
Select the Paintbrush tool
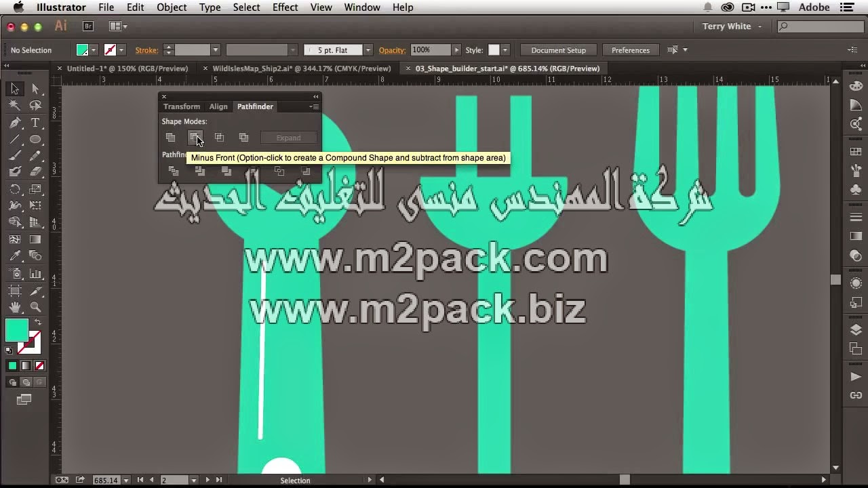(x=15, y=156)
